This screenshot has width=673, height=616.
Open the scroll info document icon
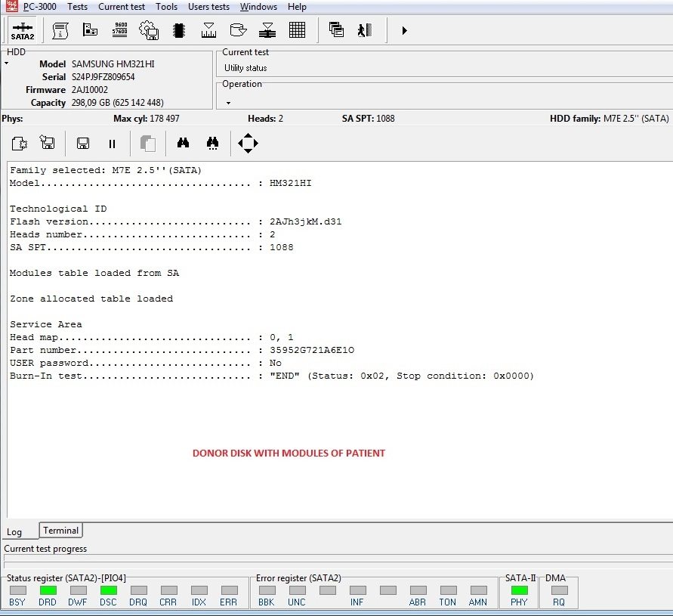click(60, 30)
